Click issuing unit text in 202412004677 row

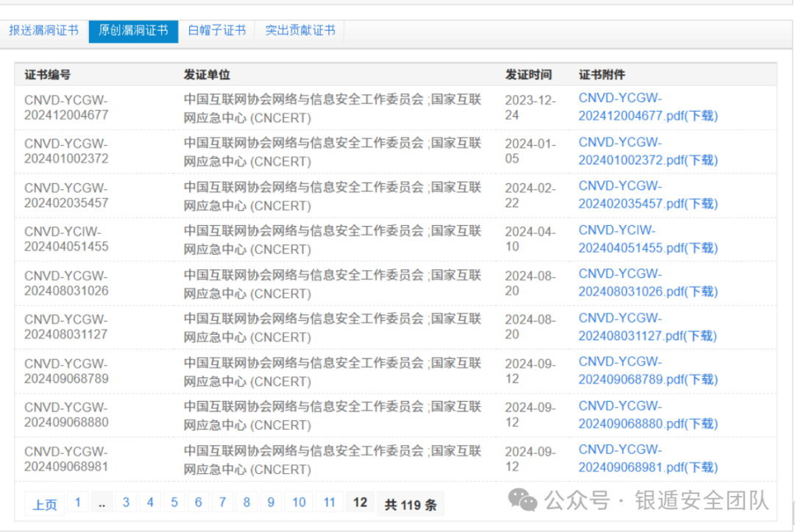click(332, 108)
